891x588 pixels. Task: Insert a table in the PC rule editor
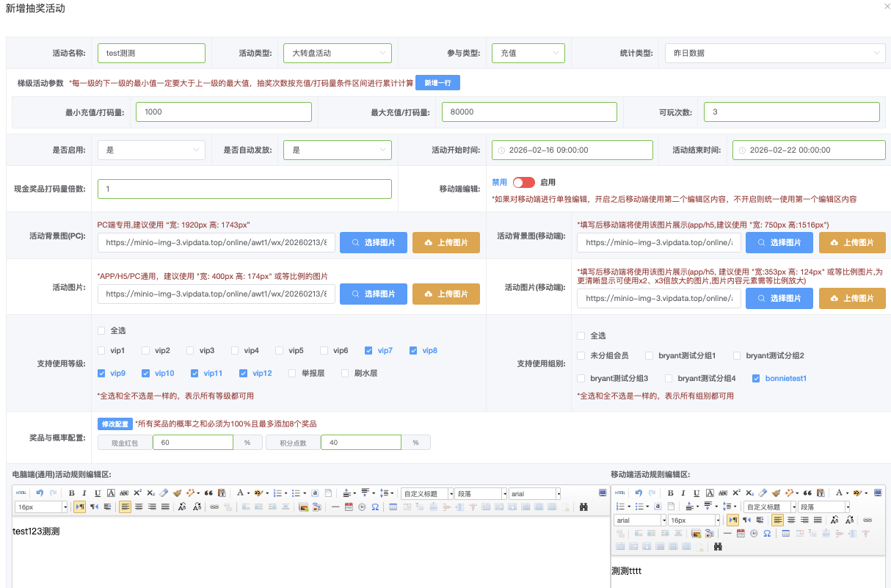[x=393, y=507]
